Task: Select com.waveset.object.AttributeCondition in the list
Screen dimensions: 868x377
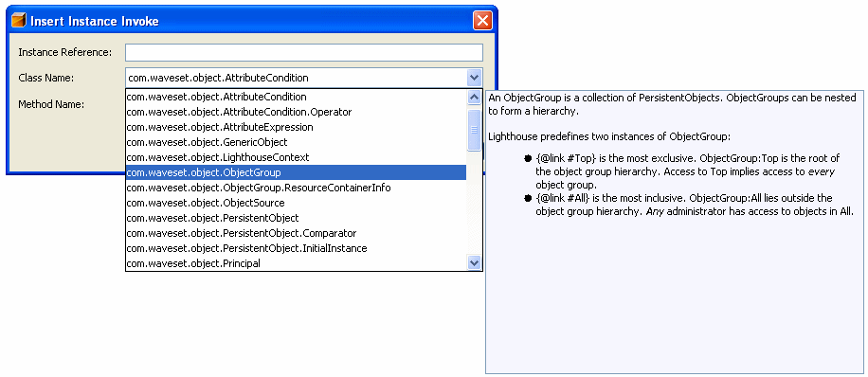Action: tap(297, 97)
